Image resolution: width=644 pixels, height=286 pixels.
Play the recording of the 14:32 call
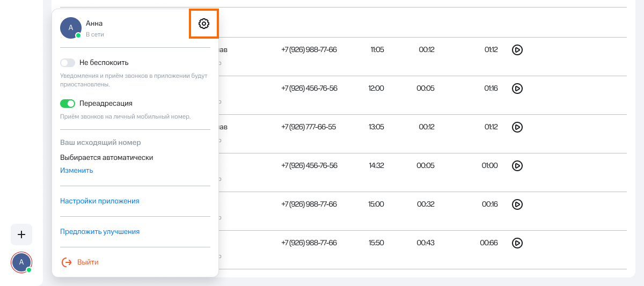tap(517, 166)
